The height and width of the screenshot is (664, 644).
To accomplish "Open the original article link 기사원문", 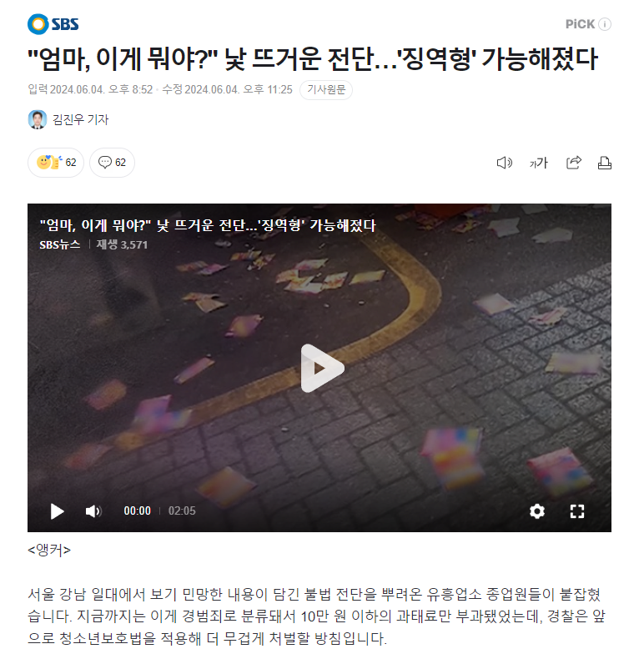I will click(x=326, y=90).
